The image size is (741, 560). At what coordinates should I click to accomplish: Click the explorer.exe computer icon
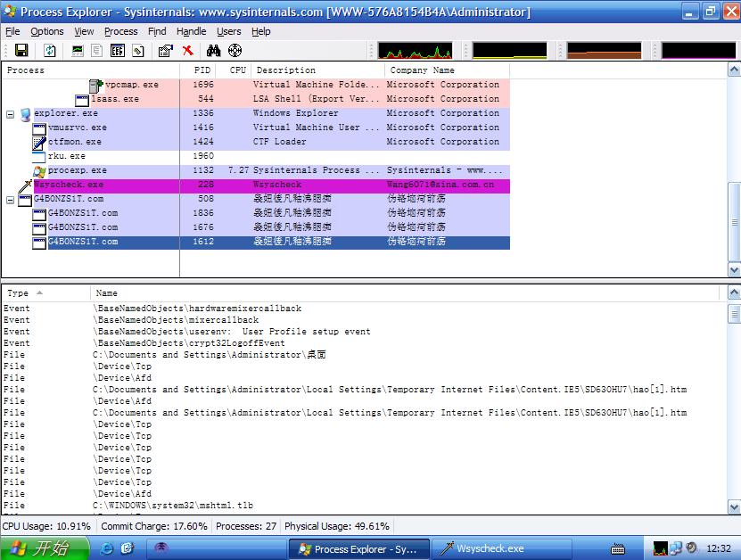coord(25,114)
